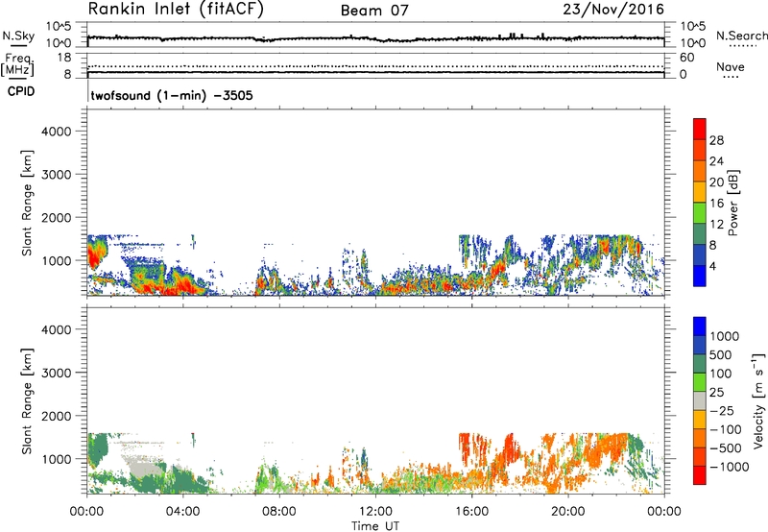768x532 pixels.
Task: Click the '12:00' time axis tick label
Action: [x=375, y=512]
